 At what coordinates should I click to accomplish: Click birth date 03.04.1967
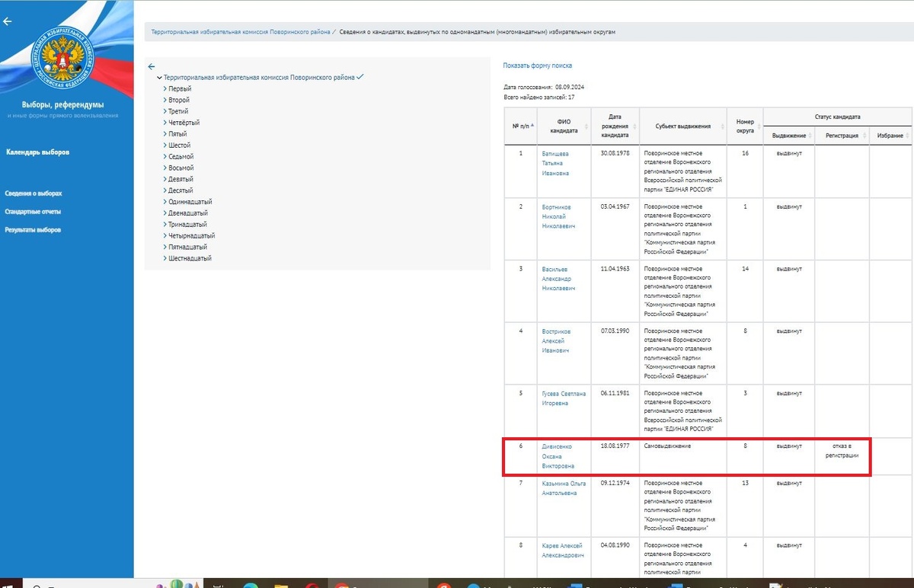point(615,207)
